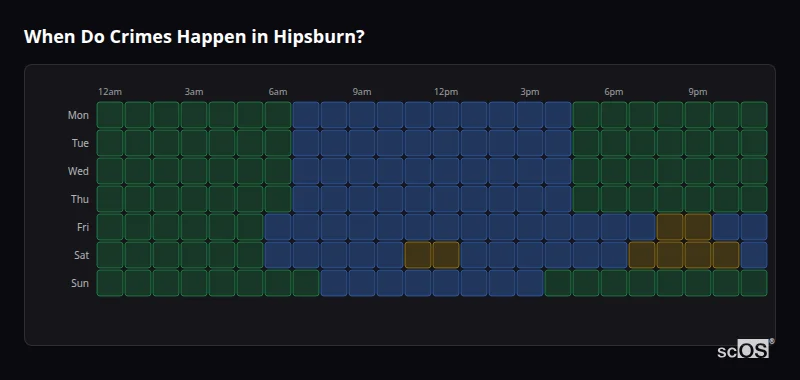
Task: Open the Thursday 3am heatmap cell
Action: tap(194, 199)
